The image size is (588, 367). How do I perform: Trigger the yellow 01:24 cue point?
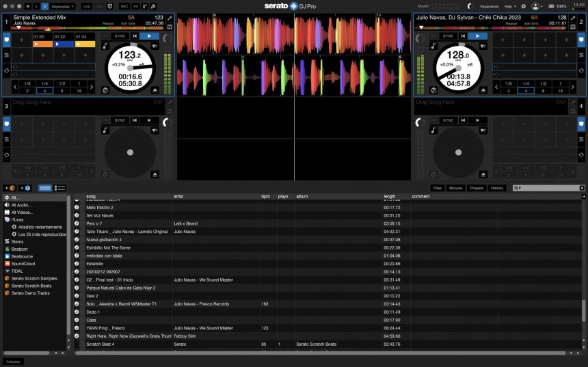(x=85, y=44)
